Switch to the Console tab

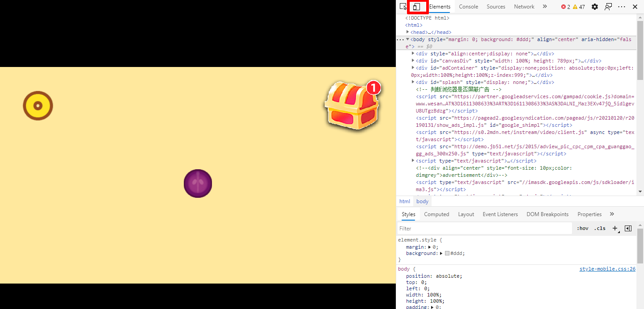468,7
